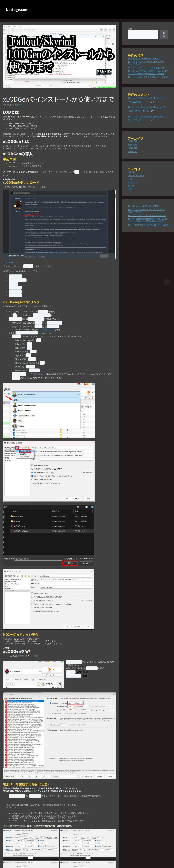The width and height of the screenshot is (174, 868).
Task: Open Penumbraの使い方 in the lowest sidebar list
Action: pyautogui.click(x=144, y=206)
